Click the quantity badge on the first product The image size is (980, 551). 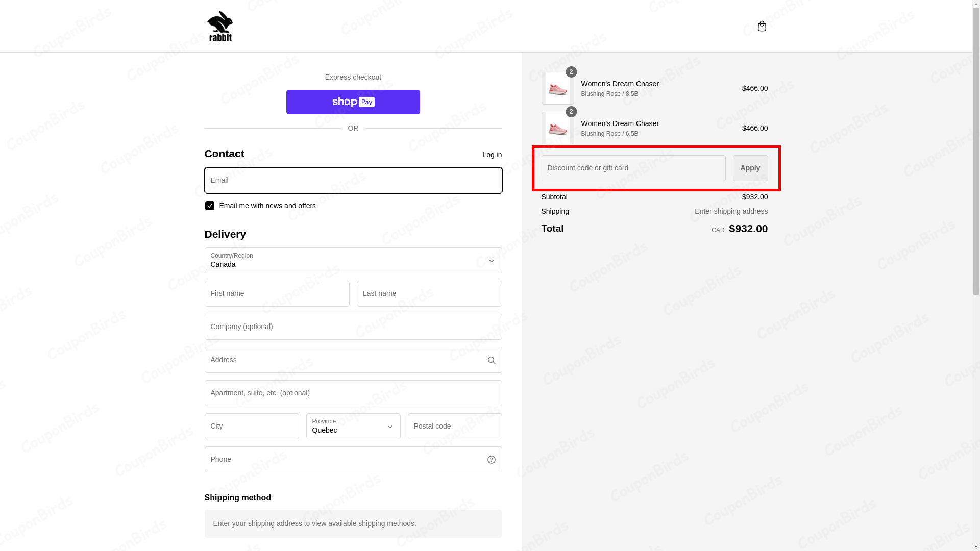571,72
